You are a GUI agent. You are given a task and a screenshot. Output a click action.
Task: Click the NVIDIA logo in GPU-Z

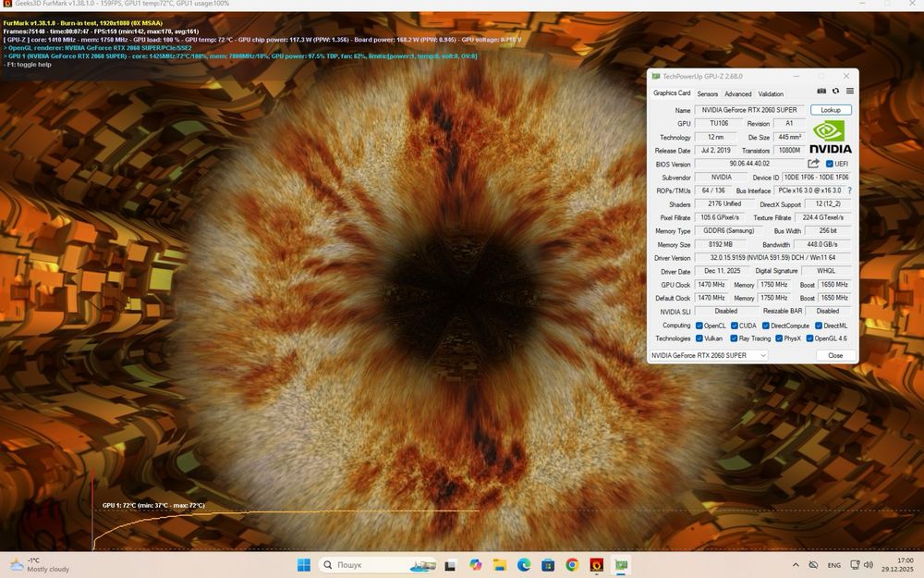coord(830,138)
